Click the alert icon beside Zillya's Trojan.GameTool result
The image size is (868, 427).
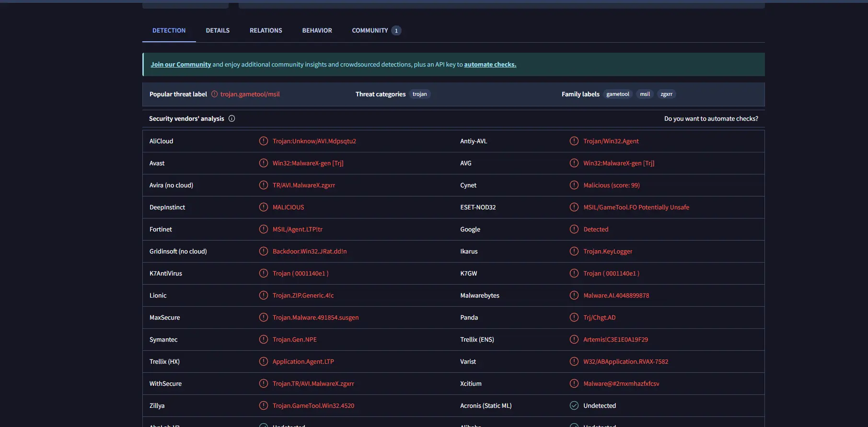263,405
